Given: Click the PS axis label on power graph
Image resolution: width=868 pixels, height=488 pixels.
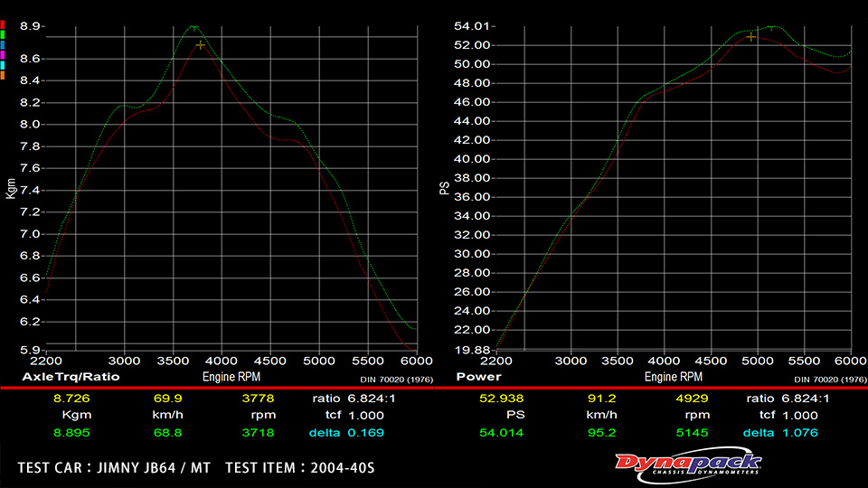Looking at the screenshot, I should (444, 187).
